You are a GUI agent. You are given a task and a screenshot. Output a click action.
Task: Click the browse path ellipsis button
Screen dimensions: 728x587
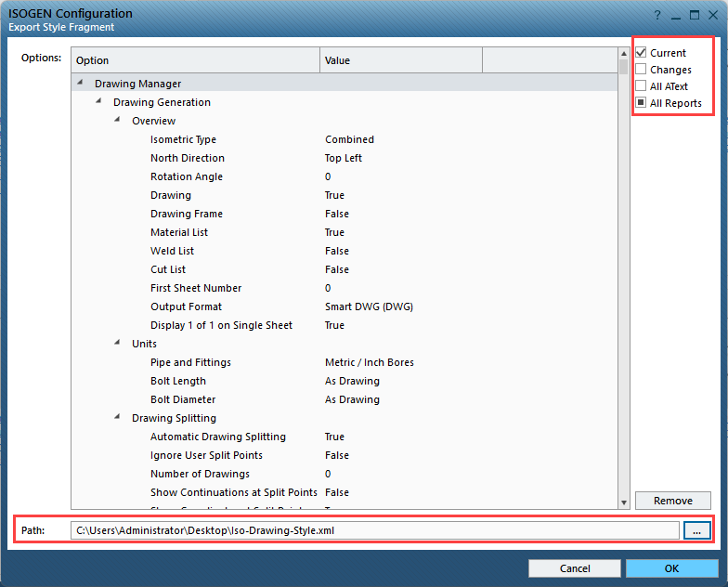pyautogui.click(x=696, y=529)
